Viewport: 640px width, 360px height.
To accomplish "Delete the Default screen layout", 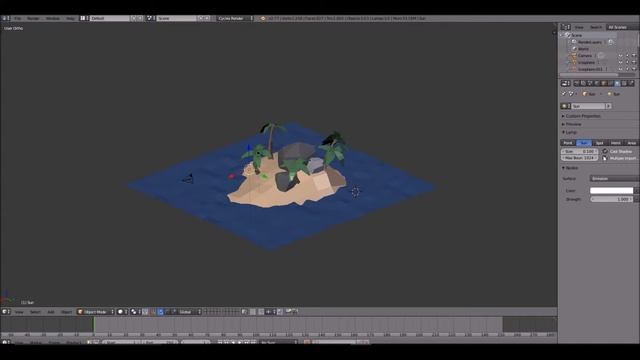I will (x=140, y=18).
